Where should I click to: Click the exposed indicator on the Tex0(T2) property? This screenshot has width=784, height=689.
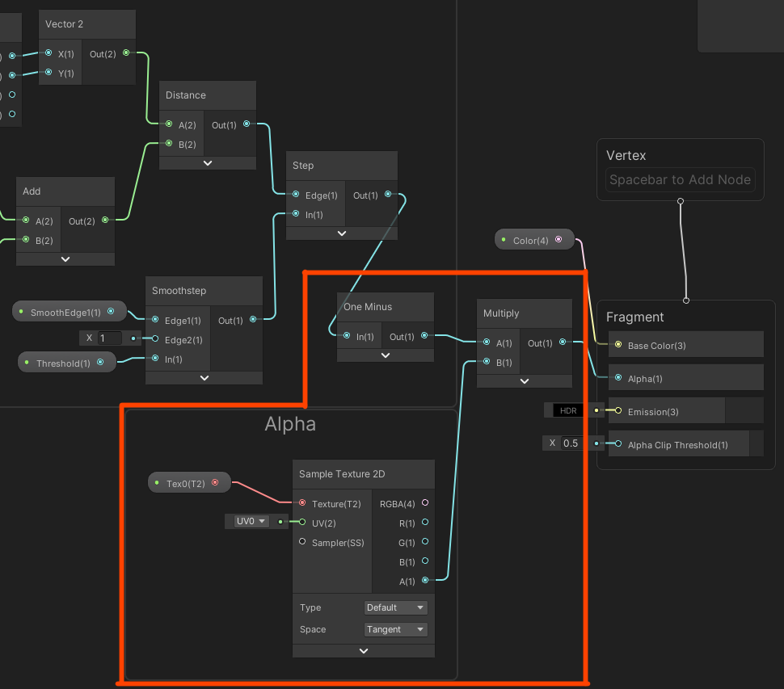[x=216, y=482]
